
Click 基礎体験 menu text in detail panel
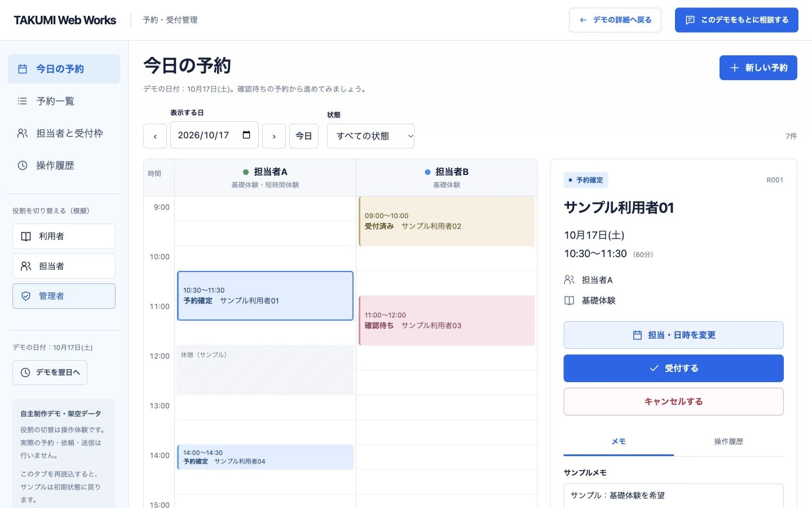click(x=598, y=301)
